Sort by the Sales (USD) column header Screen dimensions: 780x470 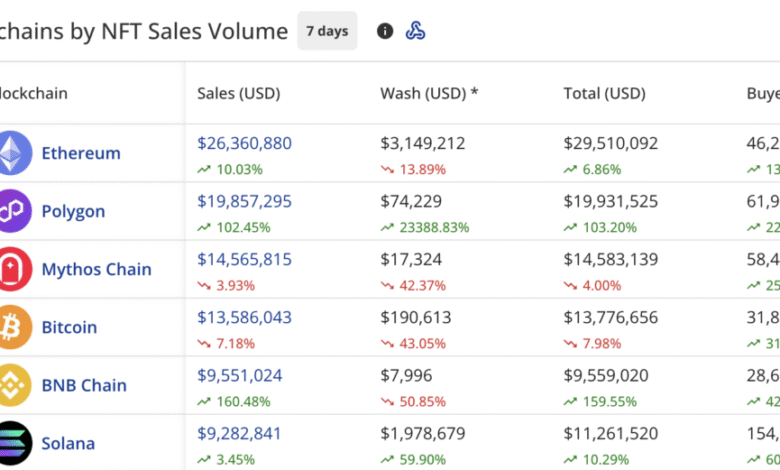click(x=239, y=94)
